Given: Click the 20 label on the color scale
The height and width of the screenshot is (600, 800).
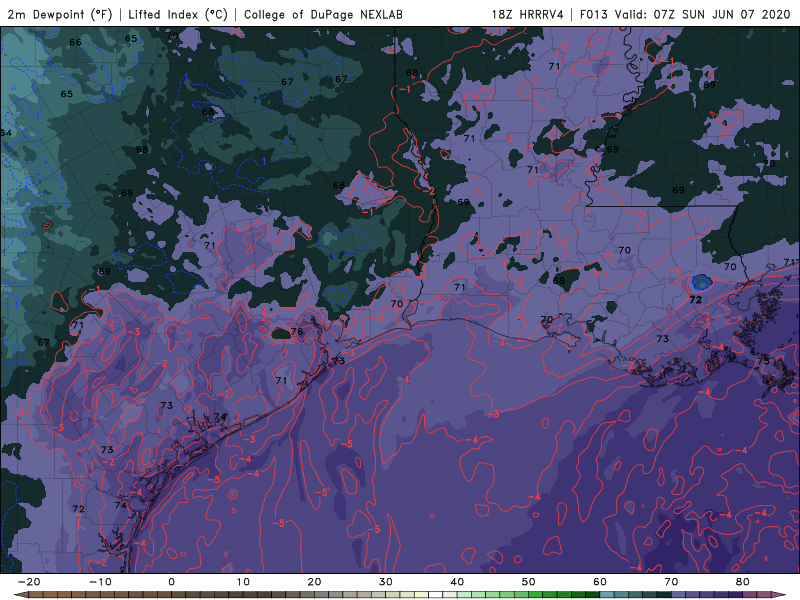Looking at the screenshot, I should coord(314,582).
